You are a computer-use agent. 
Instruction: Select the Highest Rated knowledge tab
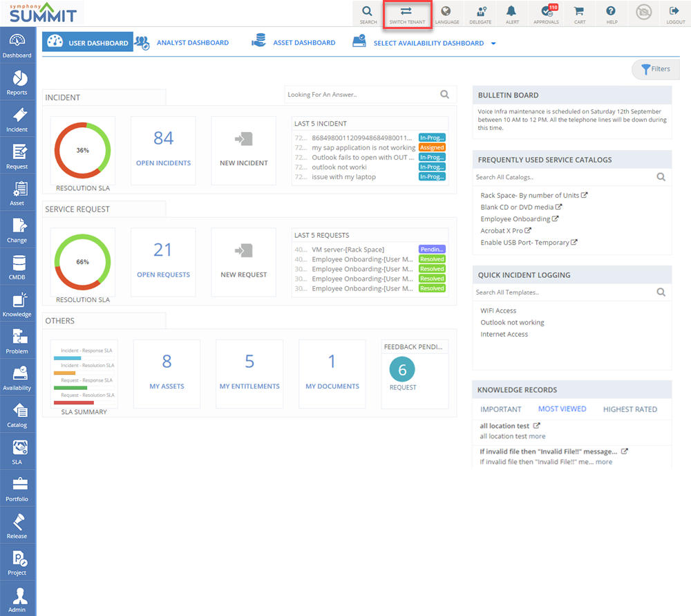point(630,409)
